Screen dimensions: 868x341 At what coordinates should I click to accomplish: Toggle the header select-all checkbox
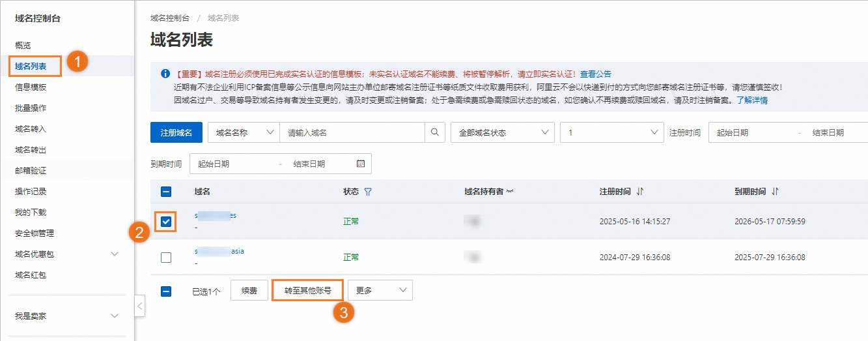[x=166, y=192]
